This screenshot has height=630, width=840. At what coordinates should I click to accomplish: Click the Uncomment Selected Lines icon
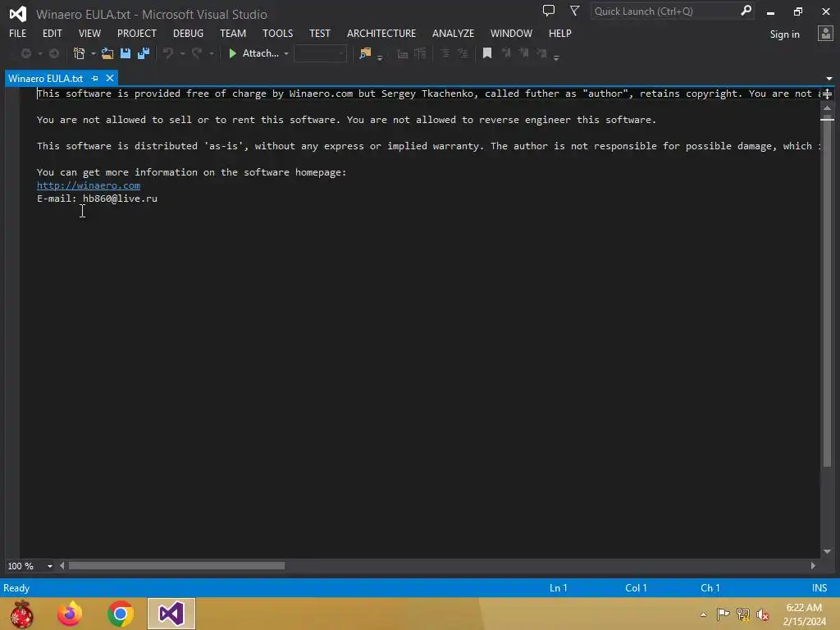click(x=463, y=53)
